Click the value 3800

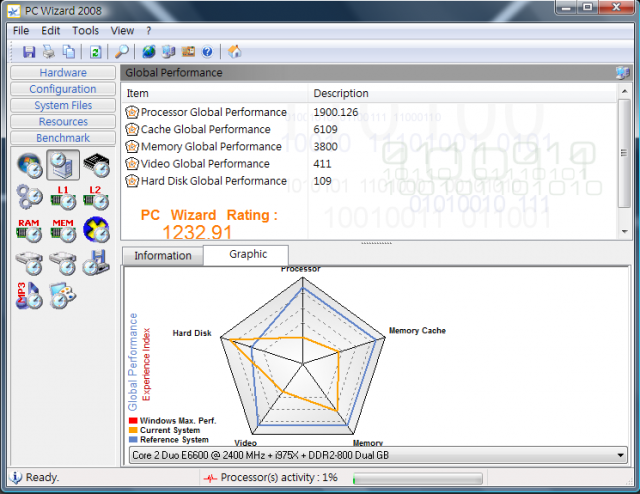coord(325,147)
